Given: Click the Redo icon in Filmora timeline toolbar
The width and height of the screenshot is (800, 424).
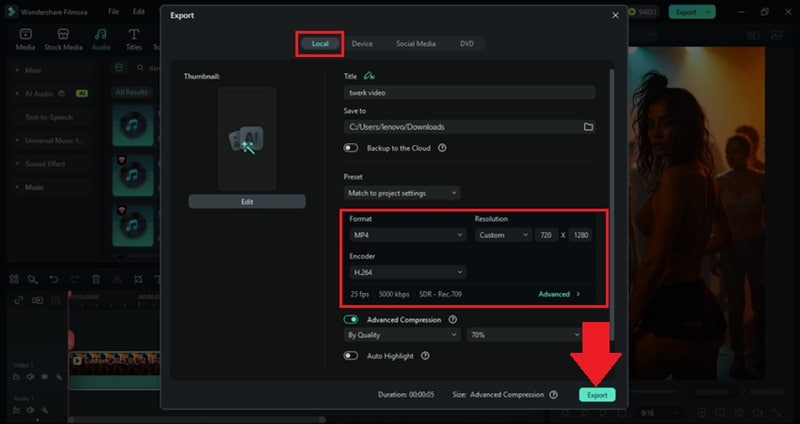Looking at the screenshot, I should click(x=74, y=279).
